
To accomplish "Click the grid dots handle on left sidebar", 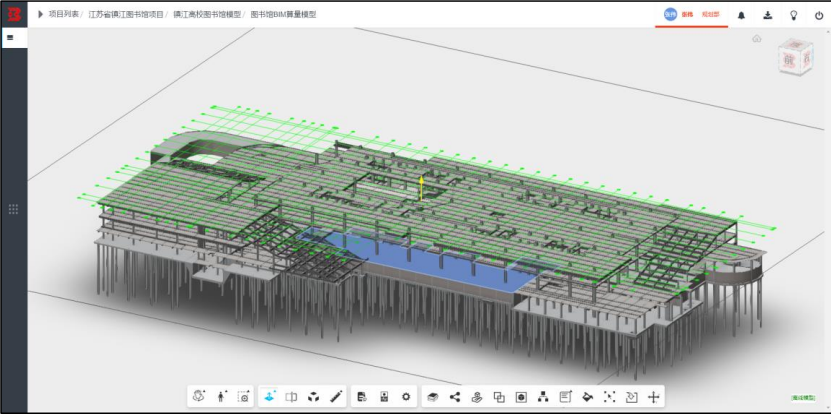I will (x=14, y=209).
